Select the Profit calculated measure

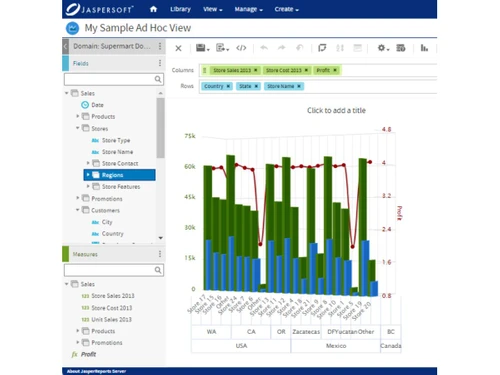click(x=88, y=354)
